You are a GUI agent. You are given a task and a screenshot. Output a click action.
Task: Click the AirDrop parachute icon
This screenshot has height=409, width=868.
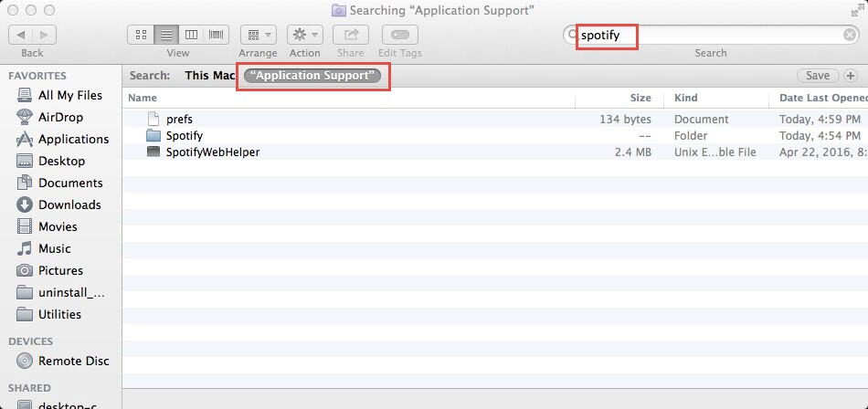(25, 117)
